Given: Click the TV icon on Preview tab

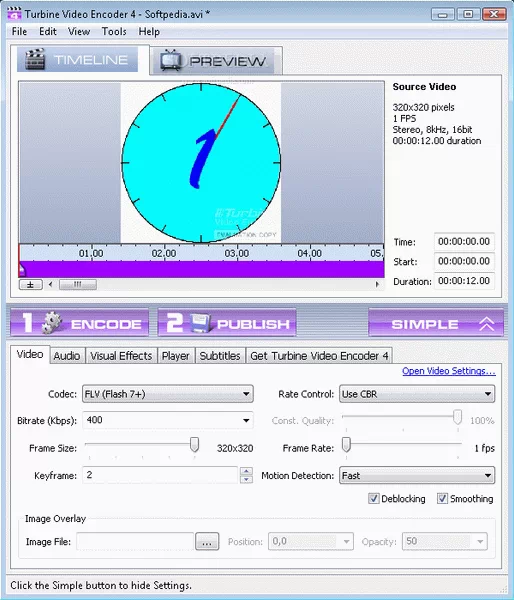Looking at the screenshot, I should [171, 60].
